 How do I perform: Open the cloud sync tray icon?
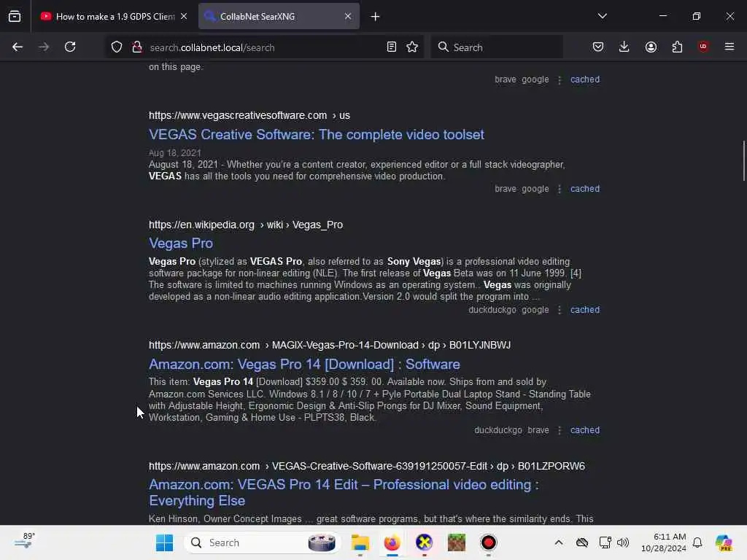tap(582, 542)
